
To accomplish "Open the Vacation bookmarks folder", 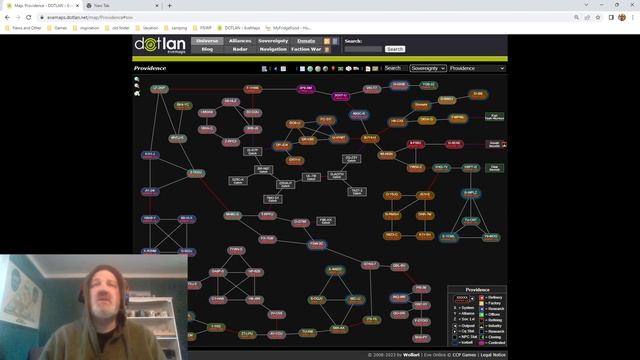I will 147,28.
